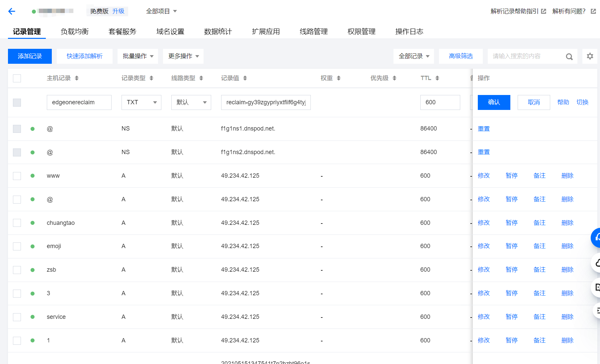Confirm the record with 确认 button
The image size is (600, 364).
494,102
